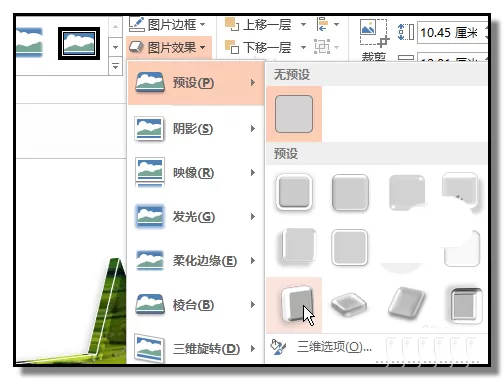Select the soft-edge picture style thumbnail

[29, 43]
